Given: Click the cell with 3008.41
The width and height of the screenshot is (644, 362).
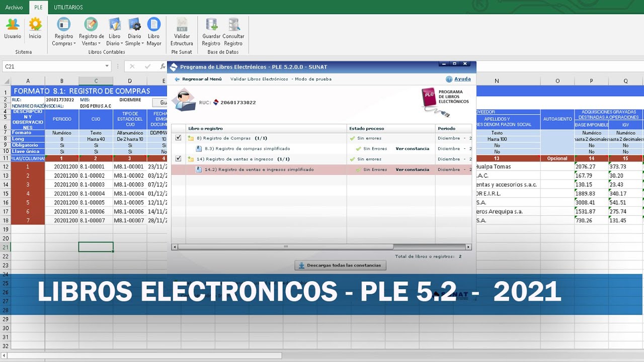Looking at the screenshot, I should click(592, 203).
